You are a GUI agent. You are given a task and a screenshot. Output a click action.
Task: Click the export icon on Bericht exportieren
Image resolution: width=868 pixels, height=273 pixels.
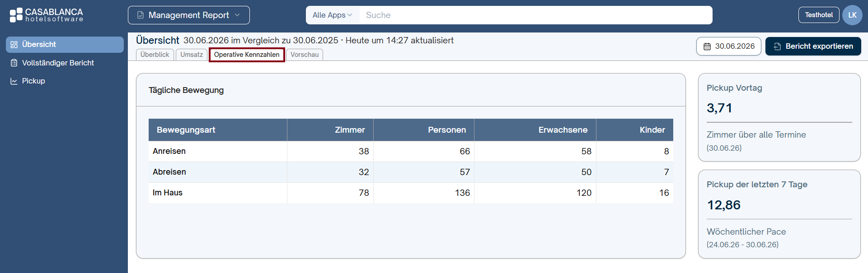tap(778, 46)
